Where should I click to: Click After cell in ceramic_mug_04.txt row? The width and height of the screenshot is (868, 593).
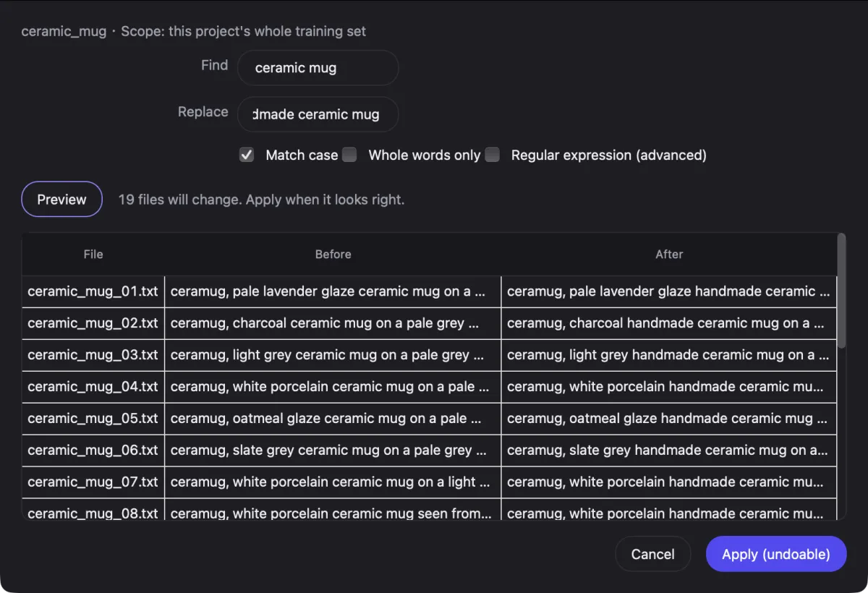(x=669, y=387)
